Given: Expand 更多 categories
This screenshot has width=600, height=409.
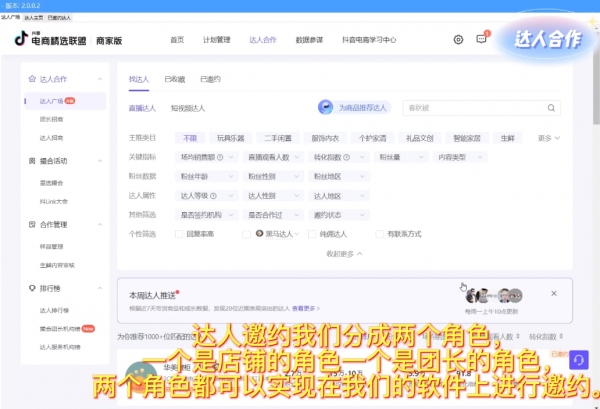Looking at the screenshot, I should (x=549, y=138).
